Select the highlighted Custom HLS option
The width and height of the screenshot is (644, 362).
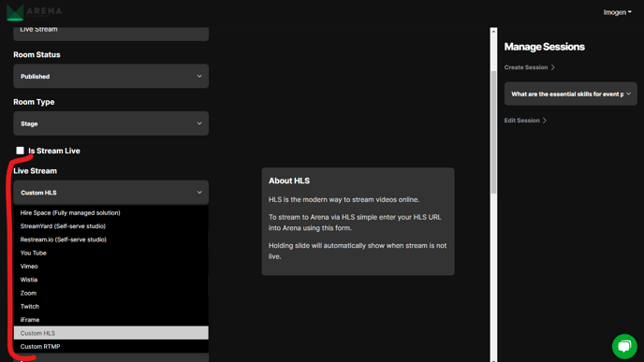pyautogui.click(x=110, y=333)
